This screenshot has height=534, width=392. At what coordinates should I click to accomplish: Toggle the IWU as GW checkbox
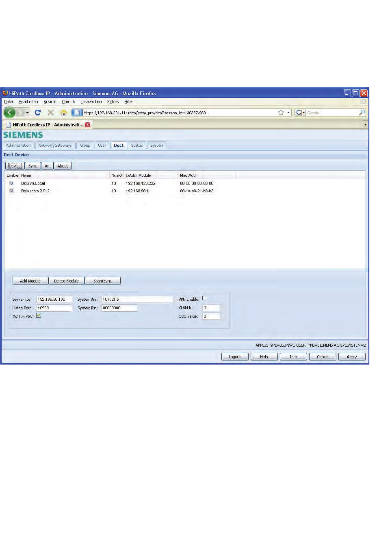39,315
